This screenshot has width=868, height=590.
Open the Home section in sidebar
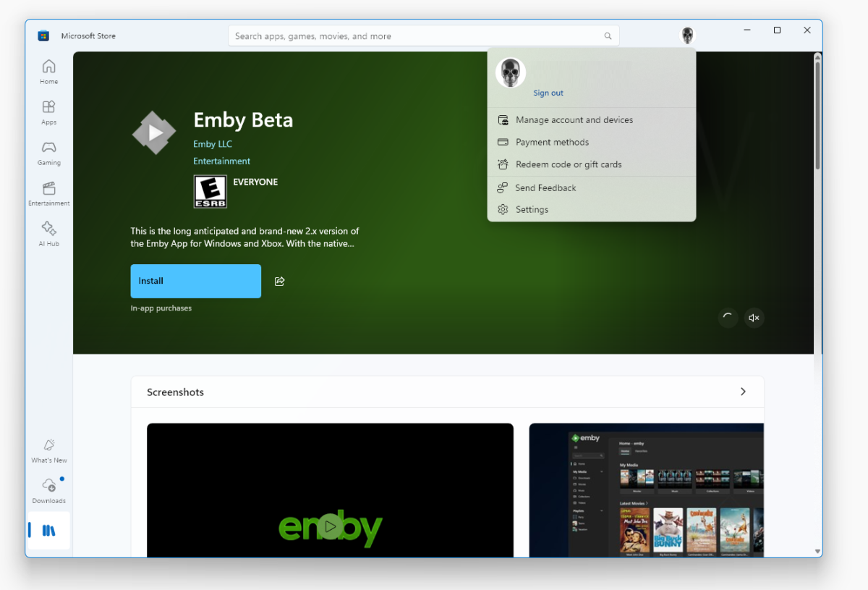48,72
